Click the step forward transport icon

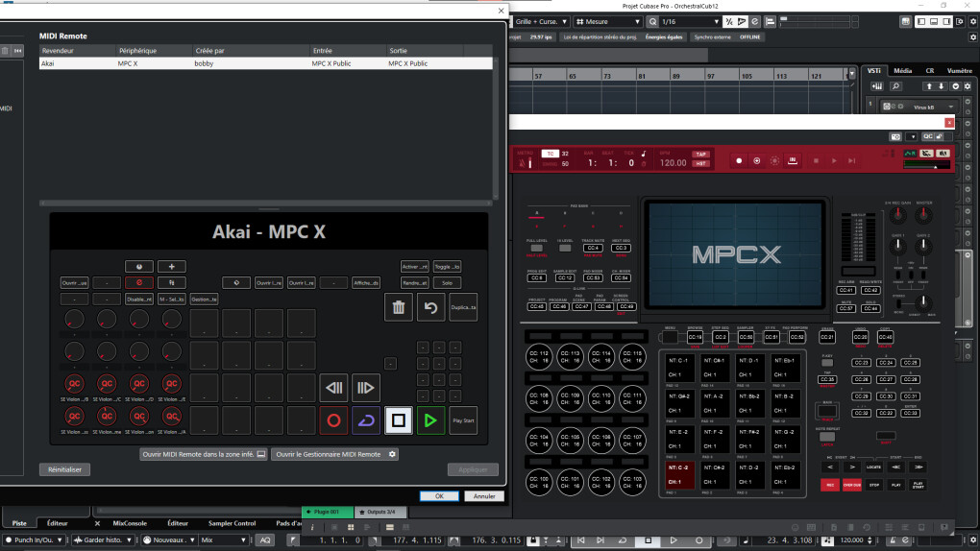point(366,387)
